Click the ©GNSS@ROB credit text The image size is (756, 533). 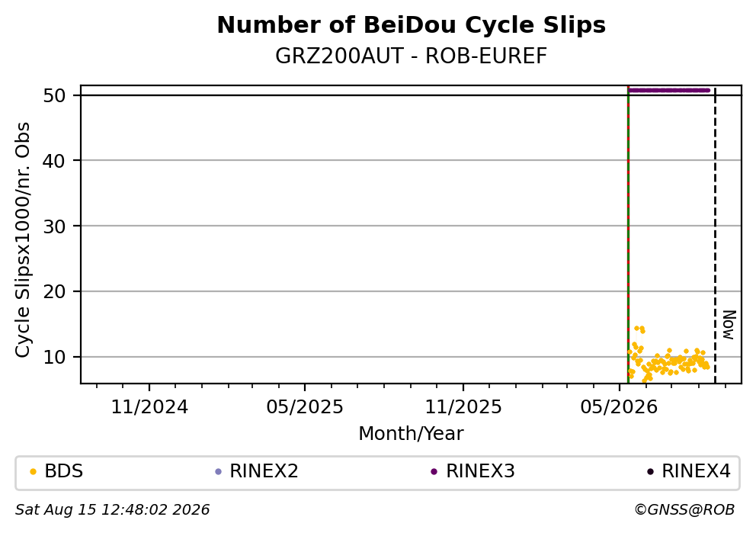pyautogui.click(x=684, y=510)
